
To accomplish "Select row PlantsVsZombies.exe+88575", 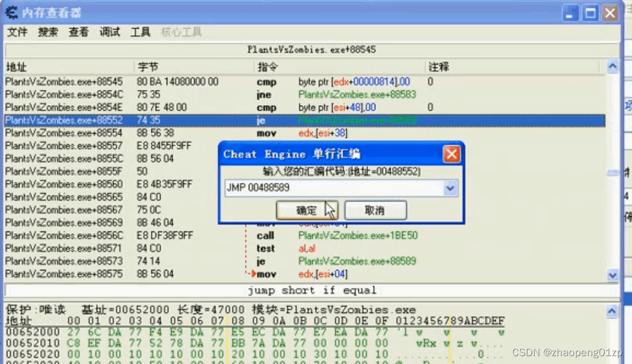I will (305, 274).
